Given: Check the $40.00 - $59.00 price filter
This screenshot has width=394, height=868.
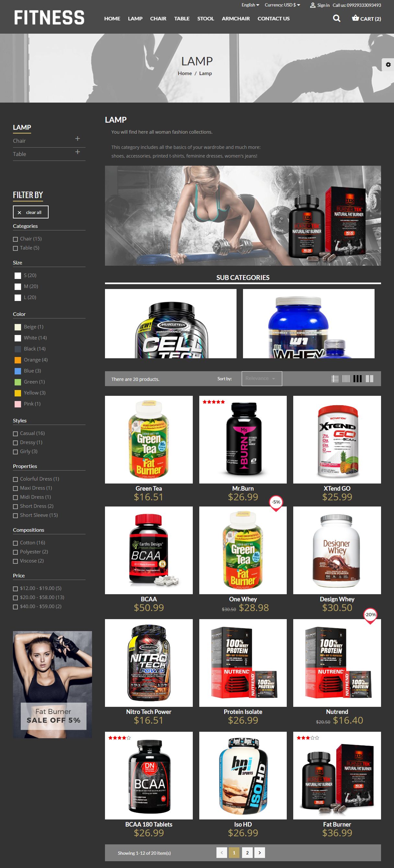Looking at the screenshot, I should pos(15,607).
